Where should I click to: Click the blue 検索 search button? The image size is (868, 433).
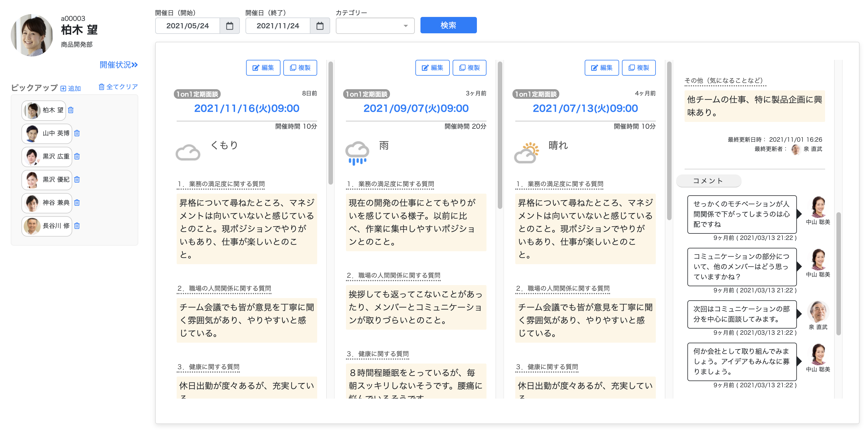448,25
